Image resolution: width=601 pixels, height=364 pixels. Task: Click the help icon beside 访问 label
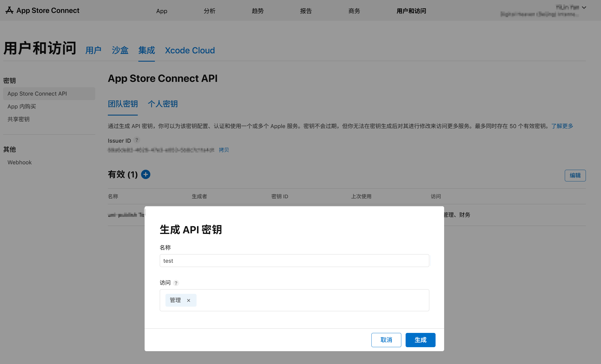point(176,283)
